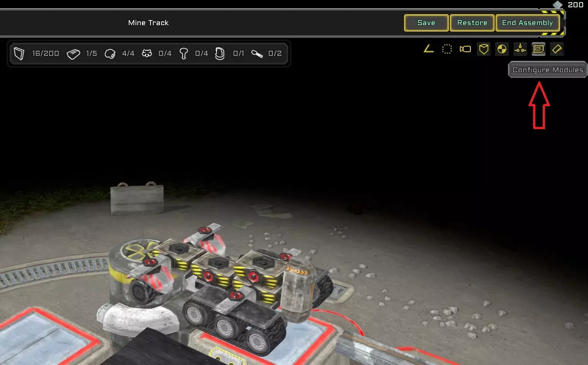Click the 1/5 counter value
This screenshot has width=588, height=365.
[92, 54]
